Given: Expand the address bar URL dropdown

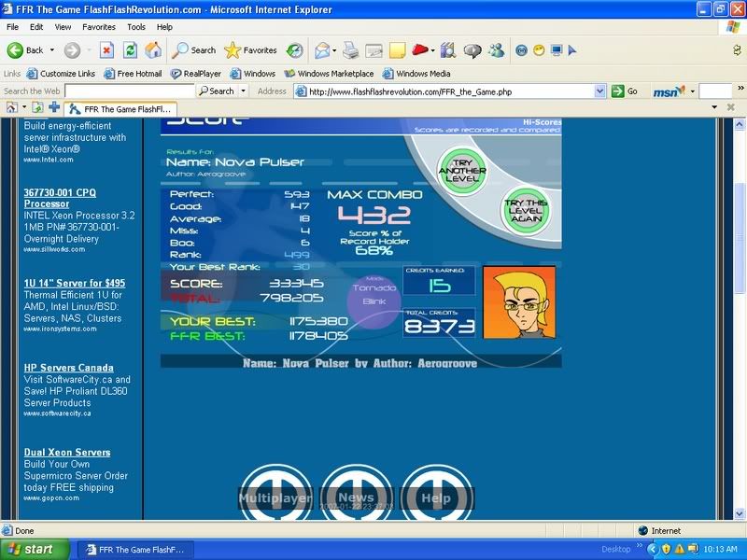Looking at the screenshot, I should (600, 91).
